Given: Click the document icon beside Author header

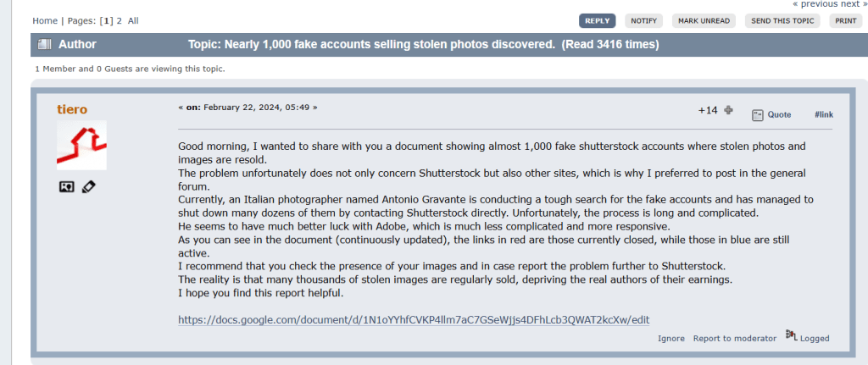Looking at the screenshot, I should click(x=44, y=44).
